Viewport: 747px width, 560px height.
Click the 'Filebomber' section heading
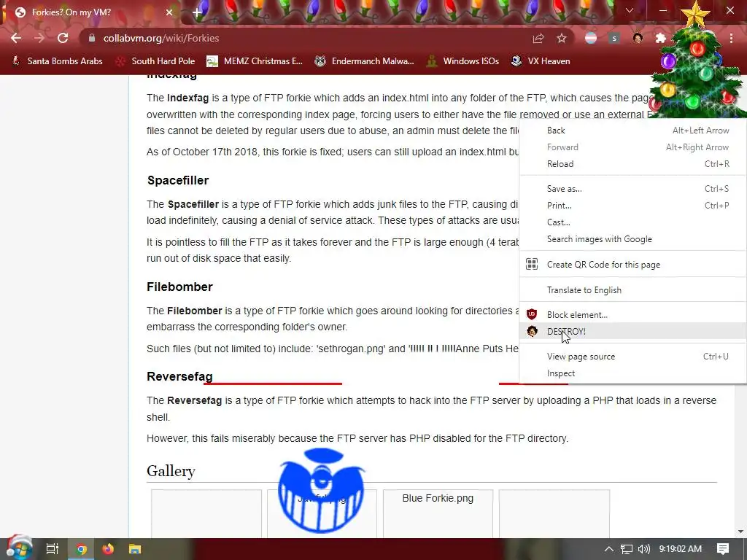179,287
